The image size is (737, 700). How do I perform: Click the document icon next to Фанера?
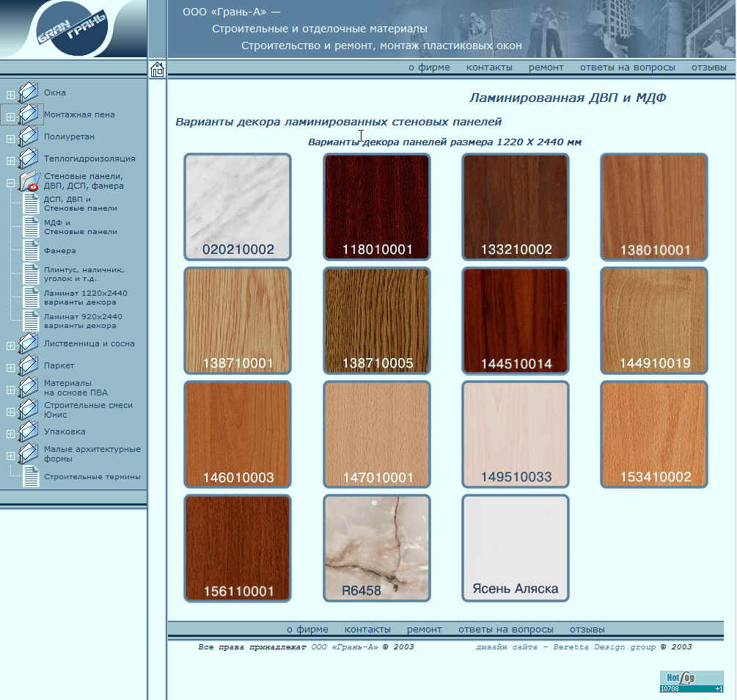pyautogui.click(x=31, y=250)
